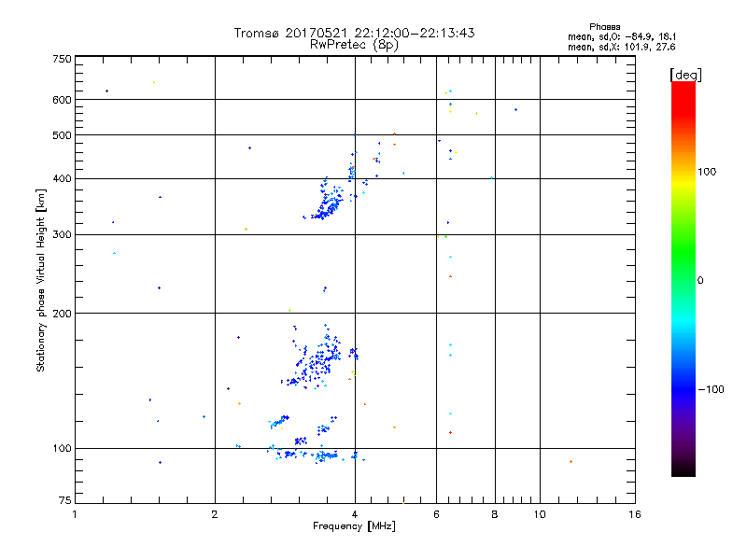Click the title "Tromsø 20170521 22:12:00-22:13:43"
The image size is (747, 560).
pyautogui.click(x=354, y=33)
